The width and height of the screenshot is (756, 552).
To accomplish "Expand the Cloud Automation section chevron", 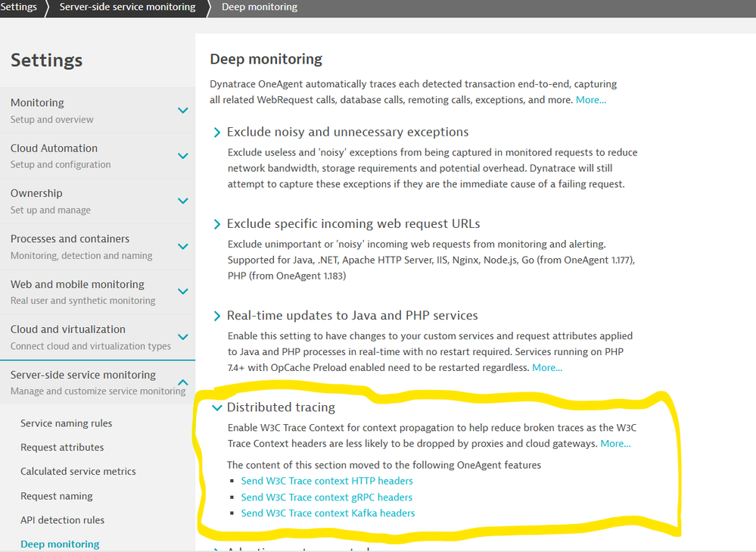I will [182, 156].
